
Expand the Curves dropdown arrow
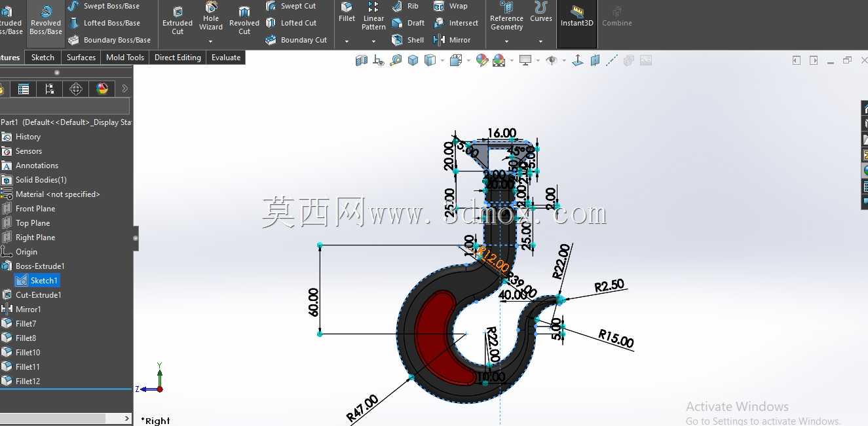[541, 41]
